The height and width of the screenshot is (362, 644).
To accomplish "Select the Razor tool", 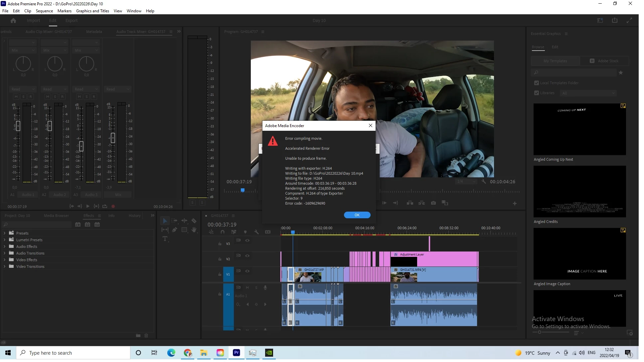I will tap(194, 221).
